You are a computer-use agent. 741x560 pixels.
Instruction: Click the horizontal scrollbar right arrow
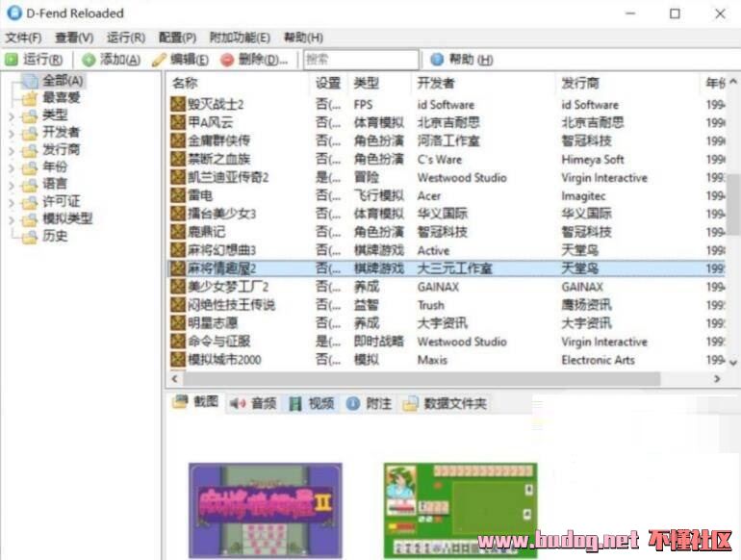click(717, 379)
